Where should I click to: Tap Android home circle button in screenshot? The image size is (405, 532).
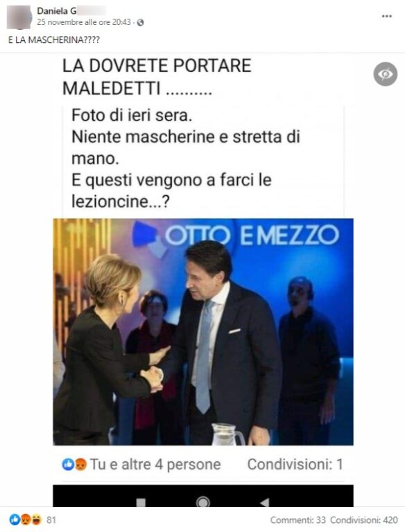coord(203,502)
